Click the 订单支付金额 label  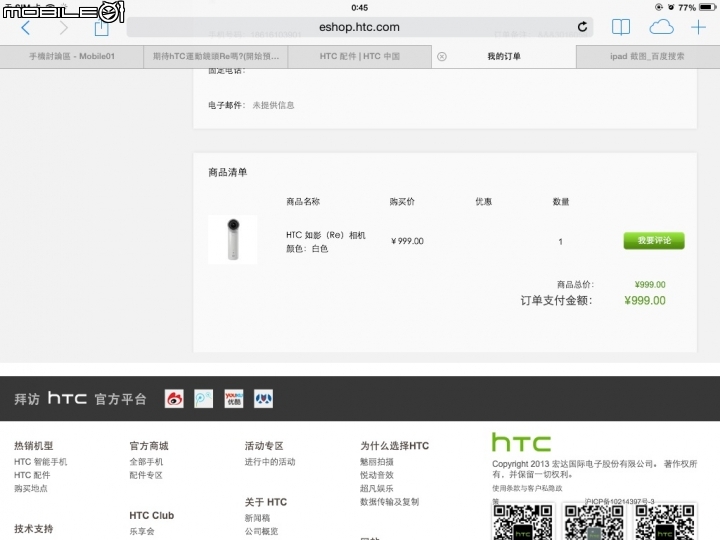click(556, 301)
